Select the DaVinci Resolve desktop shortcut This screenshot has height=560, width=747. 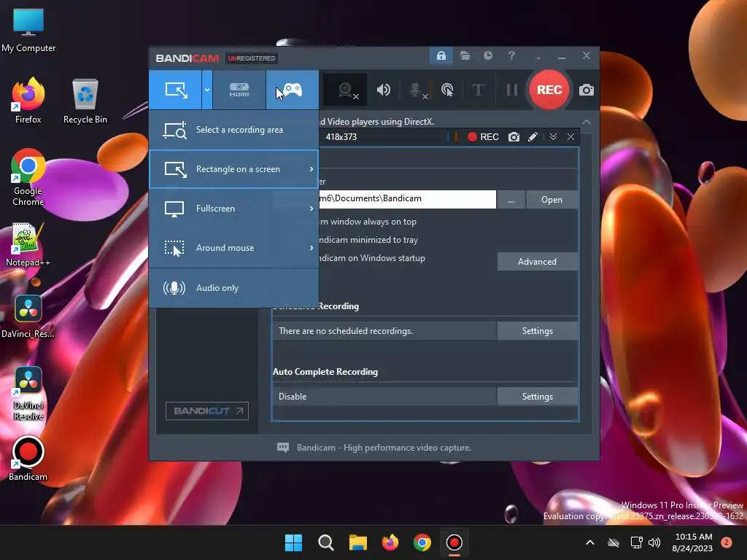28,393
